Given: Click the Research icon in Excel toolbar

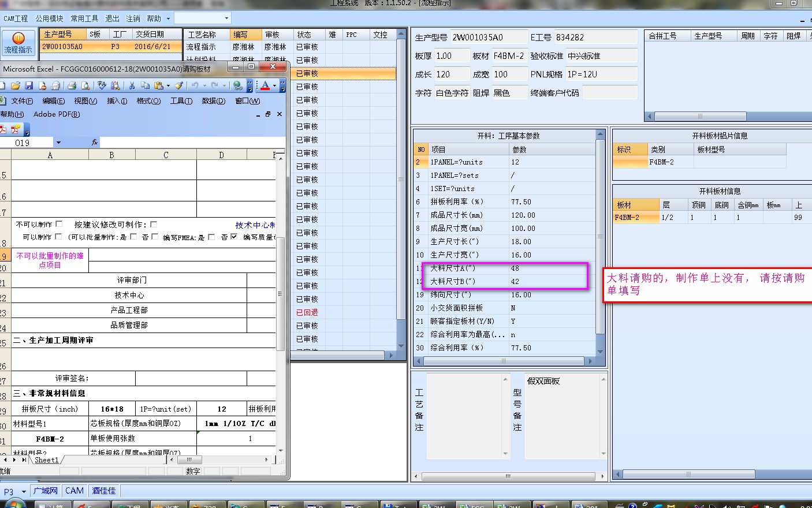Looking at the screenshot, I should pyautogui.click(x=115, y=85).
